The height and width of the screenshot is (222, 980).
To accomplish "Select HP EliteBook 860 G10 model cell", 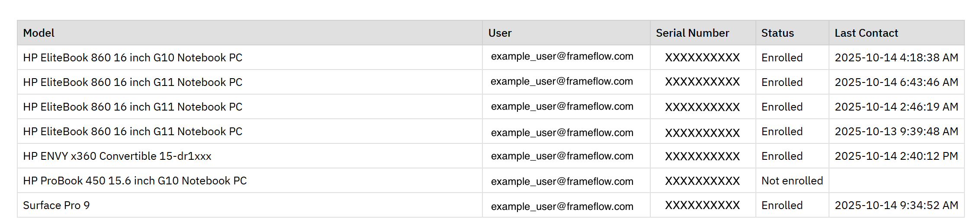I will point(132,57).
